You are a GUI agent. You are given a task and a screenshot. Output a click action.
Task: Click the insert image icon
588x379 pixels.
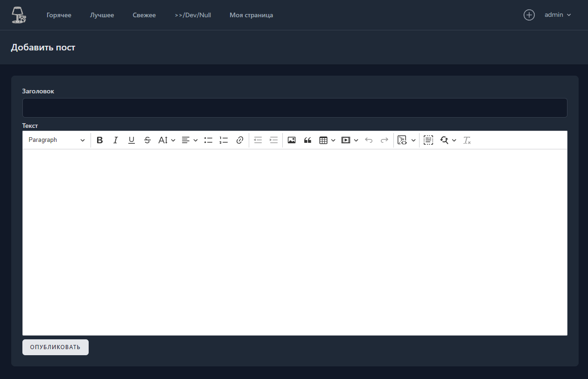click(292, 140)
